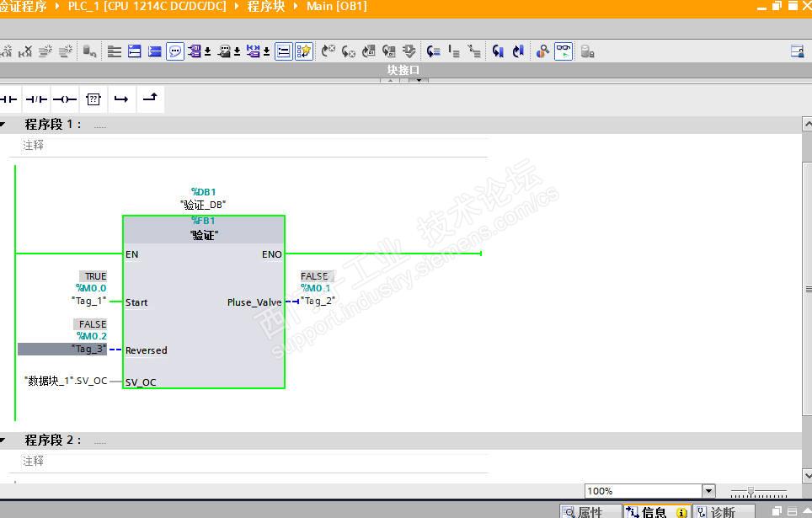The width and height of the screenshot is (812, 518).
Task: Click the close all networks icon
Action: click(154, 51)
